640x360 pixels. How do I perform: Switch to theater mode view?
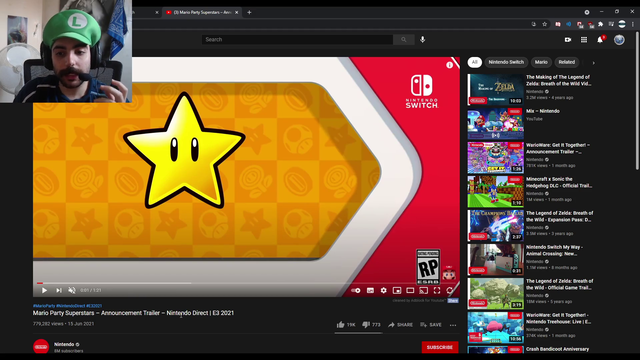click(x=410, y=290)
